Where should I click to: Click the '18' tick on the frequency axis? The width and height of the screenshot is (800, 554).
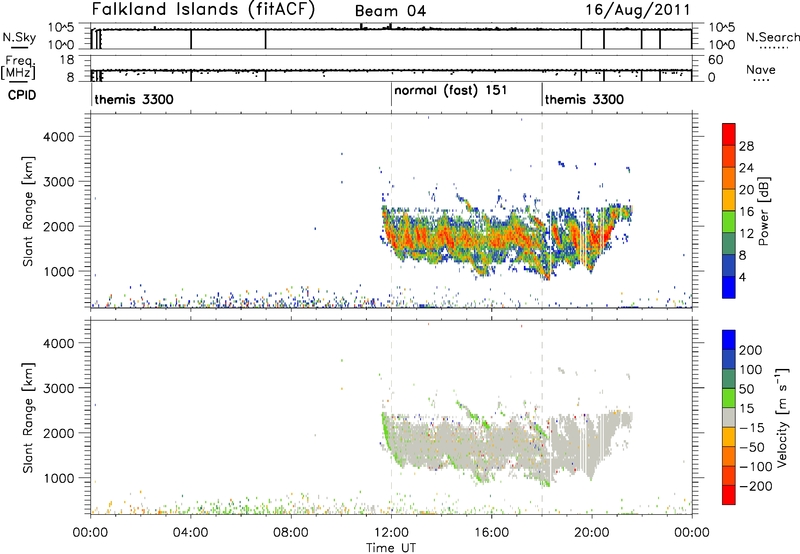tap(67, 60)
